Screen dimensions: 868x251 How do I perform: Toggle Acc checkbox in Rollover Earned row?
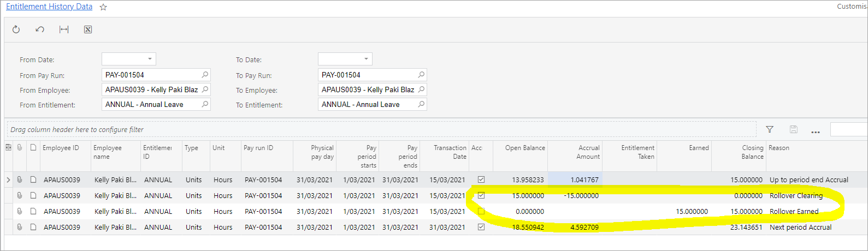pos(481,211)
